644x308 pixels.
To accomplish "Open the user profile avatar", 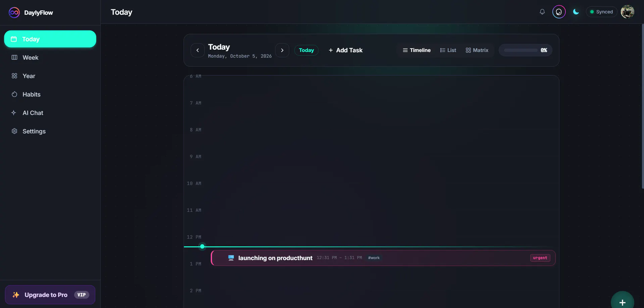I will point(627,12).
